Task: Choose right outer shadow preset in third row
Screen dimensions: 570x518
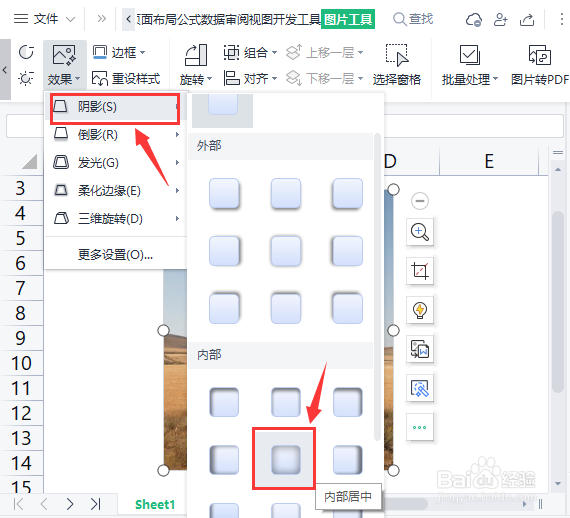Action: (347, 308)
